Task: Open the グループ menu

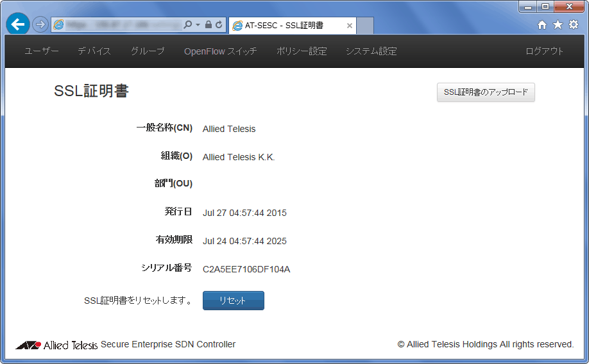Action: pos(148,51)
